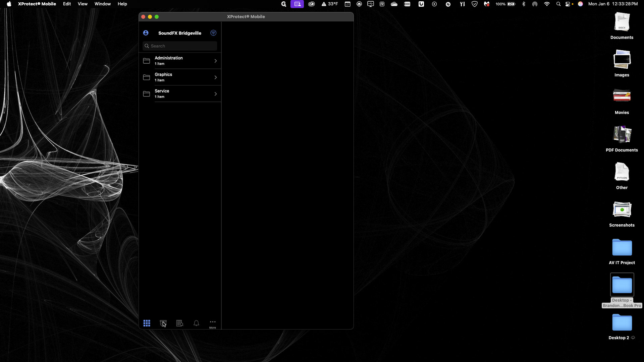Open the View menu
Viewport: 644px width, 362px height.
[83, 4]
